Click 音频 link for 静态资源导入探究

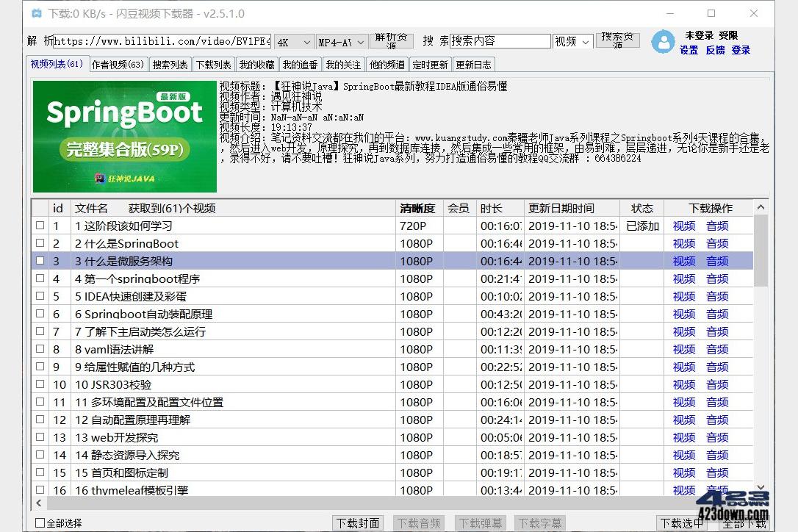(717, 455)
